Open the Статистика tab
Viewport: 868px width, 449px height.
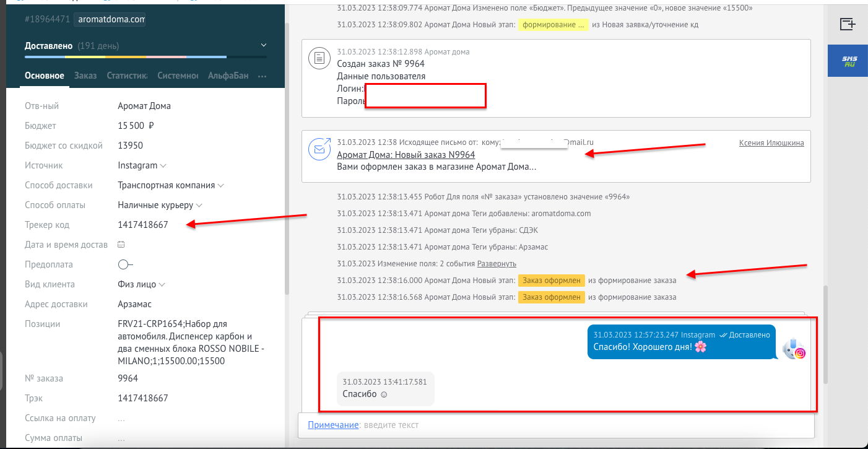pos(127,76)
